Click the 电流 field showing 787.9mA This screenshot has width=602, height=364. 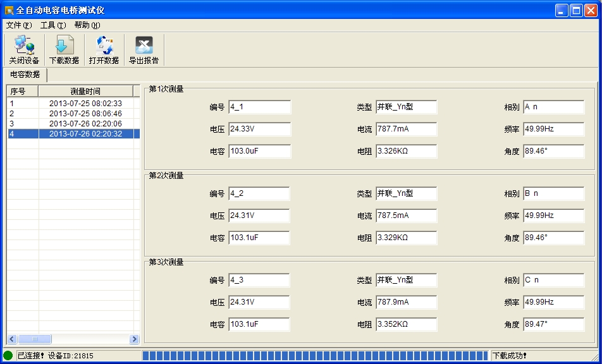(406, 302)
